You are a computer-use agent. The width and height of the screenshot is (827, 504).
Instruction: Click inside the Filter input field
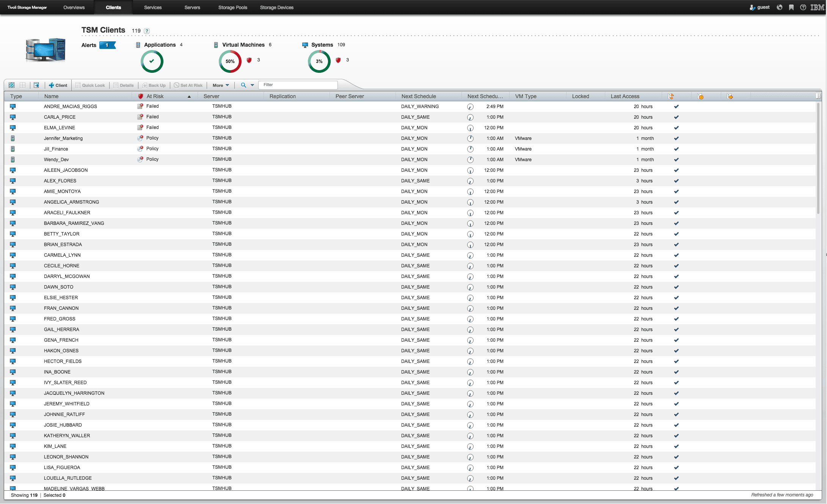click(x=298, y=85)
